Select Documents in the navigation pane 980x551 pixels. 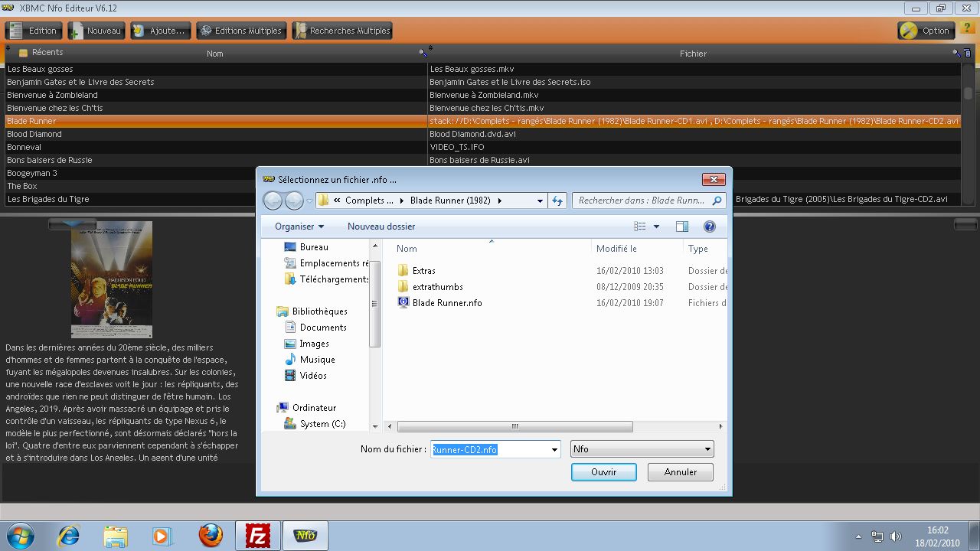click(322, 328)
